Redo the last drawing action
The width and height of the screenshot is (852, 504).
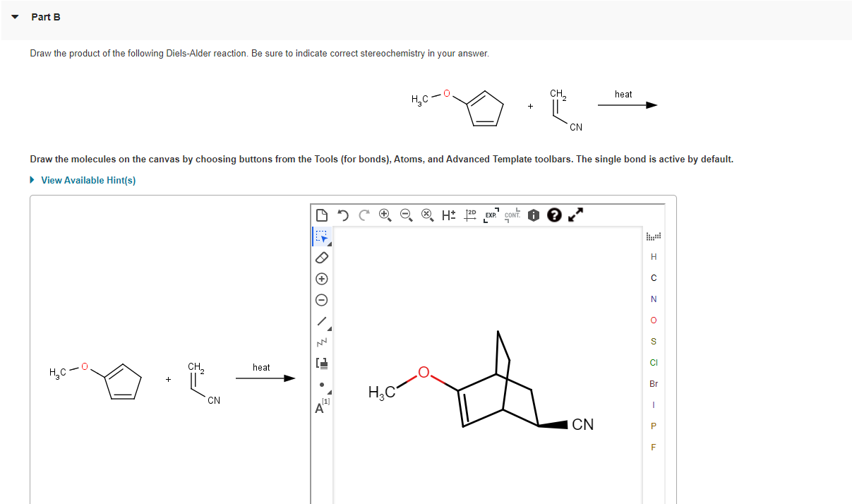pos(364,215)
